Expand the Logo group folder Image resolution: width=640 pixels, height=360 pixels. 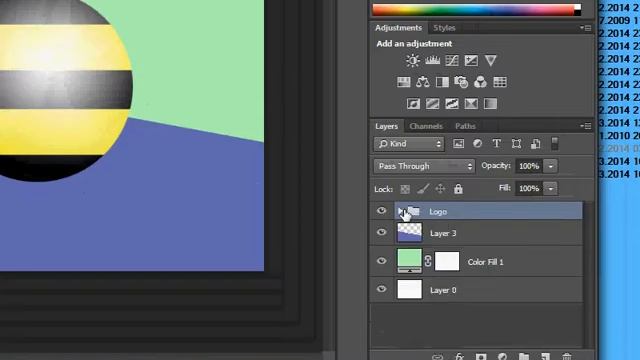click(400, 211)
